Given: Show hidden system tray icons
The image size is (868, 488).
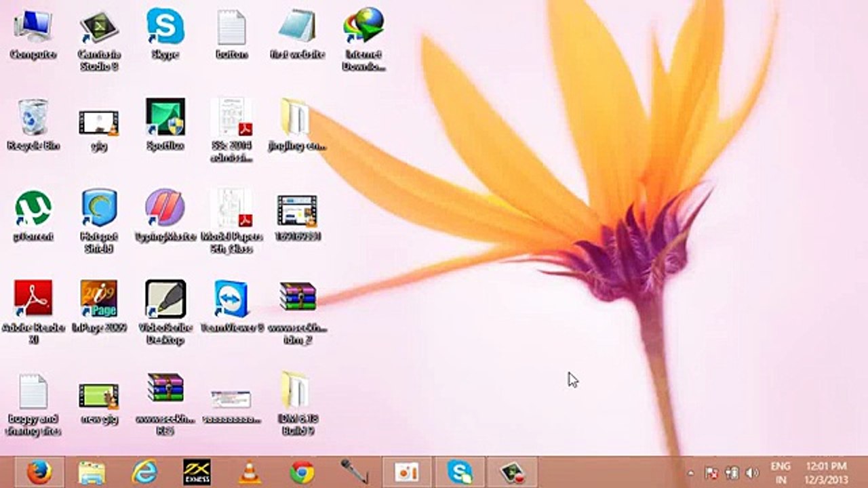Looking at the screenshot, I should point(690,473).
